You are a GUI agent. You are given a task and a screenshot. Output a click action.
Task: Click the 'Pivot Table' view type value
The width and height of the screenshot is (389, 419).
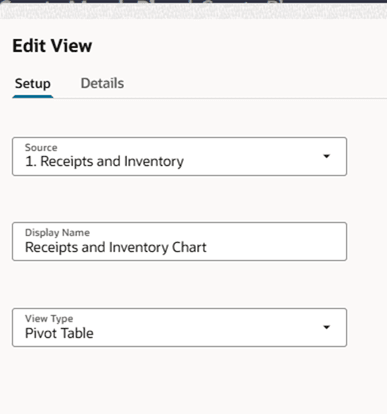click(x=59, y=333)
